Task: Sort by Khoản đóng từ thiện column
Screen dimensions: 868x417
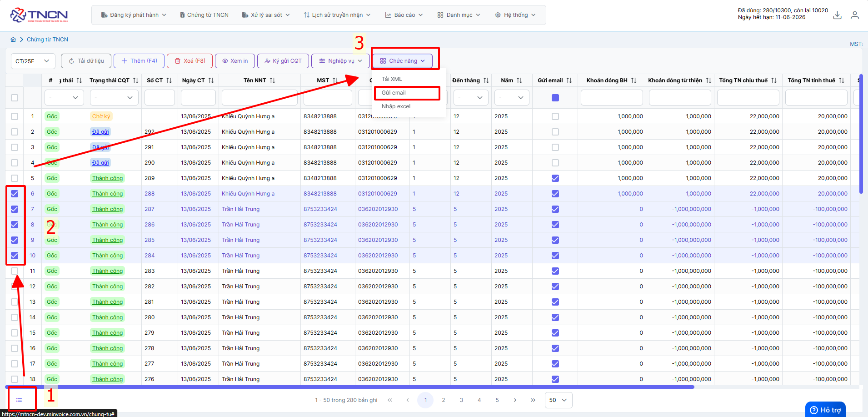Action: (x=708, y=80)
